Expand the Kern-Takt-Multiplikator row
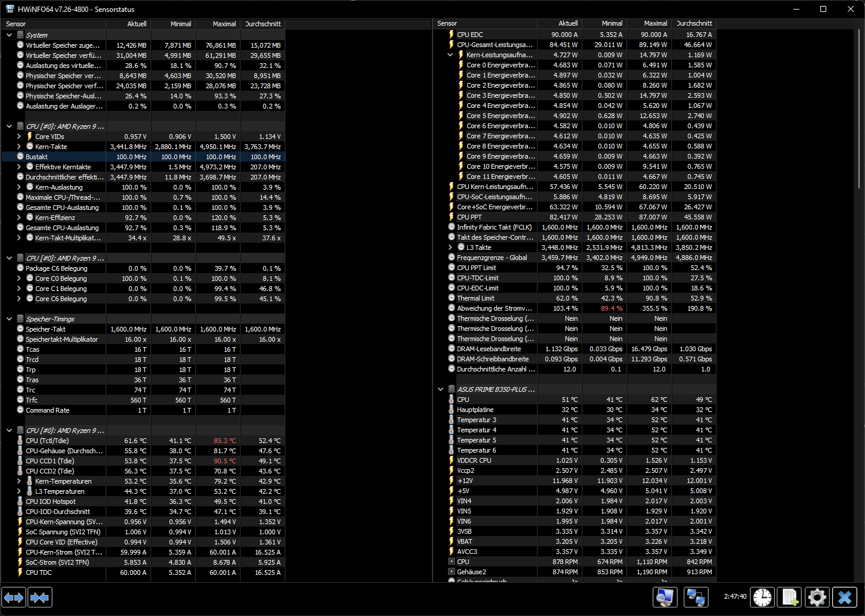 click(19, 238)
